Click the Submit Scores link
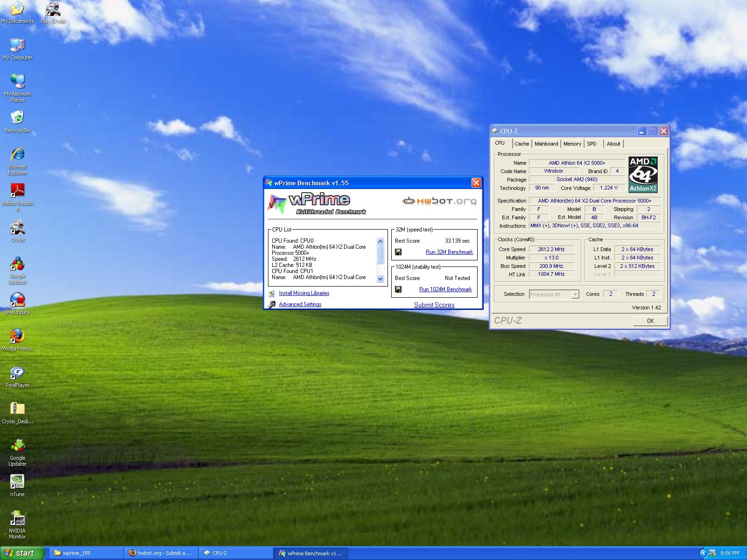 click(x=434, y=305)
